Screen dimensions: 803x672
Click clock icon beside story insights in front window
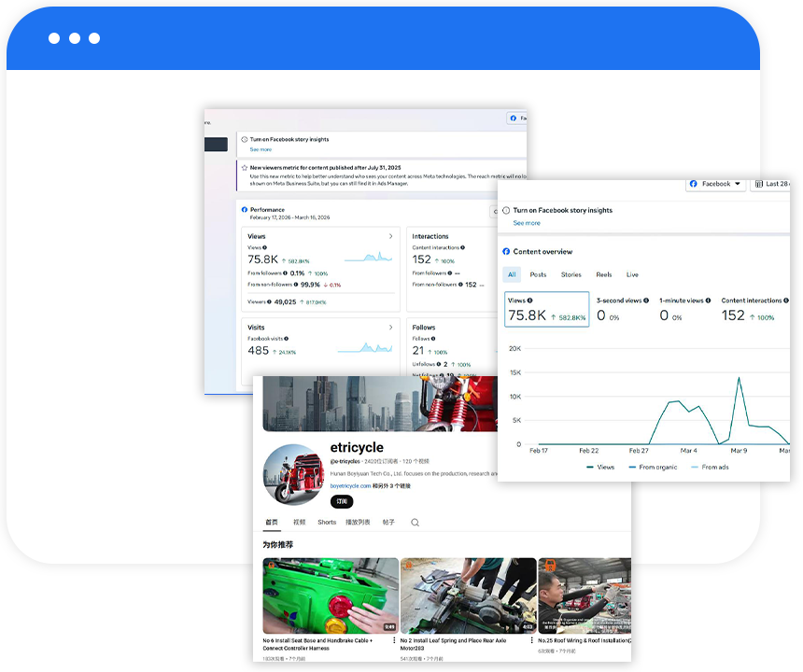[506, 210]
